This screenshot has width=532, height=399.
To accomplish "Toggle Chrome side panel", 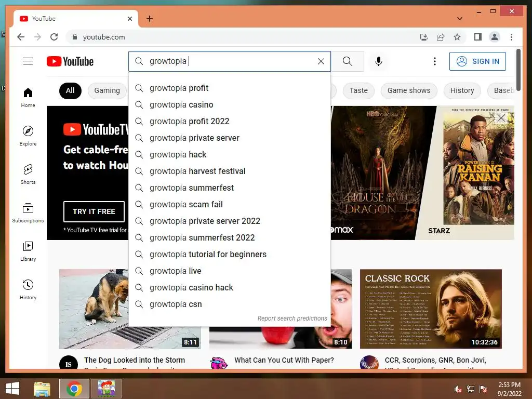I will tap(478, 37).
